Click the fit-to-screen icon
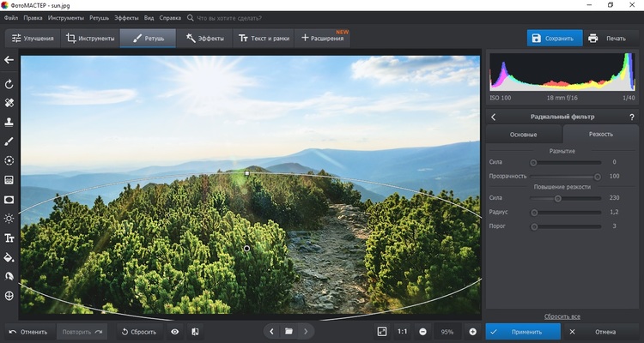The image size is (644, 343). tap(382, 331)
